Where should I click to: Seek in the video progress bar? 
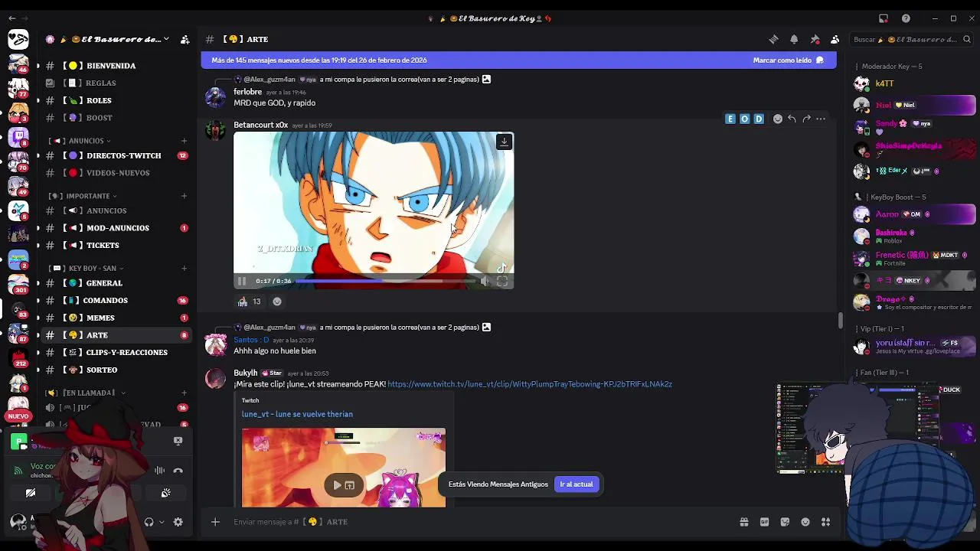385,281
